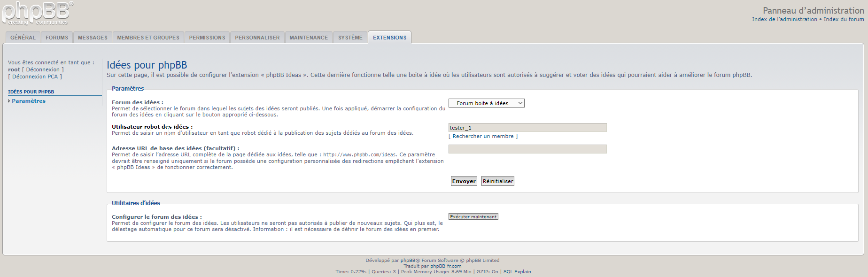The height and width of the screenshot is (277, 868).
Task: Expand the Forum des idées dropdown
Action: (486, 103)
